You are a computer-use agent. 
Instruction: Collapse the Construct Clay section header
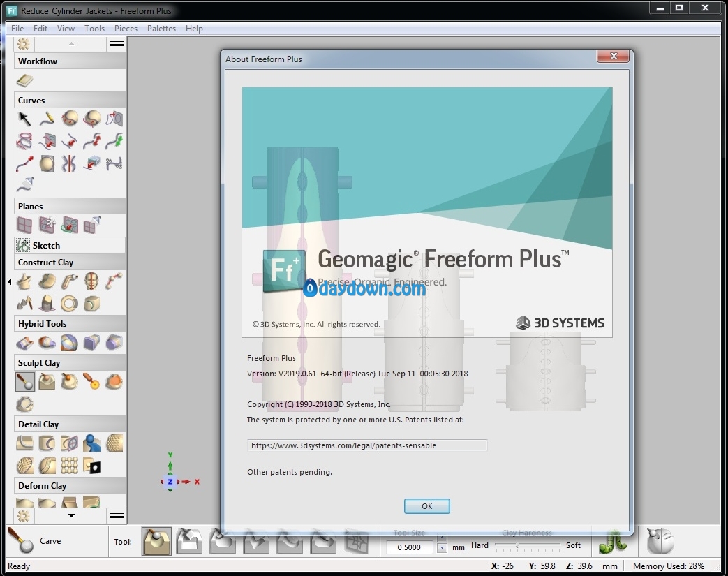tap(70, 262)
